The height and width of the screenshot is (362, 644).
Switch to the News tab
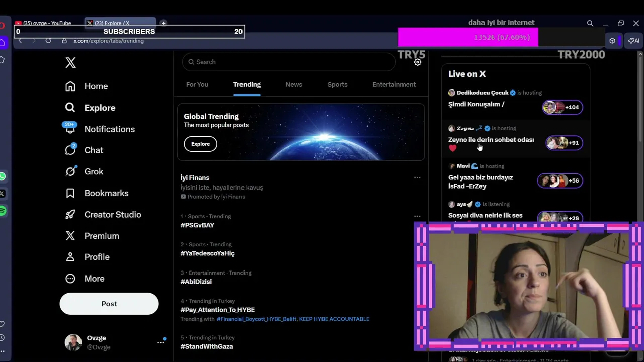click(x=294, y=84)
